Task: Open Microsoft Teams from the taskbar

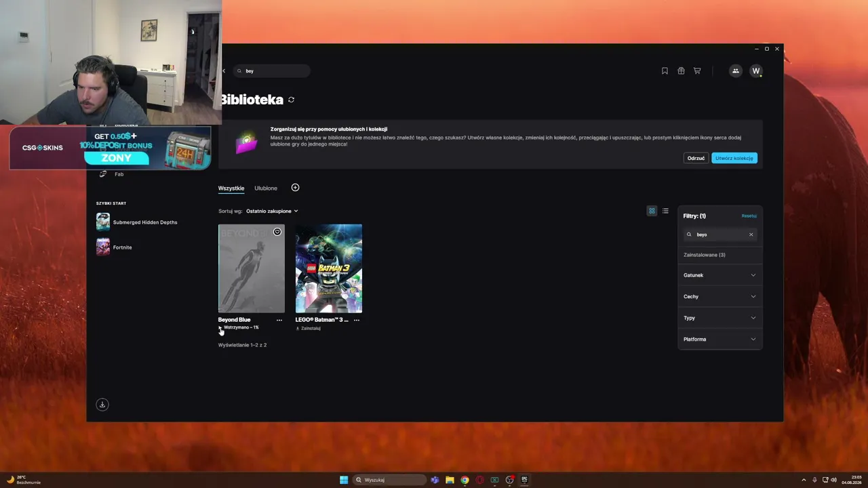Action: 435,480
